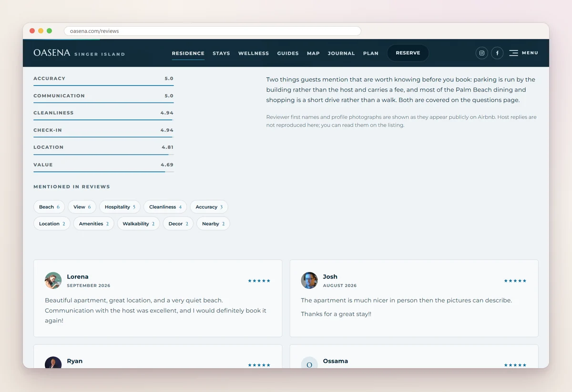Image resolution: width=572 pixels, height=392 pixels.
Task: Click Josh's profile photo
Action: (309, 280)
